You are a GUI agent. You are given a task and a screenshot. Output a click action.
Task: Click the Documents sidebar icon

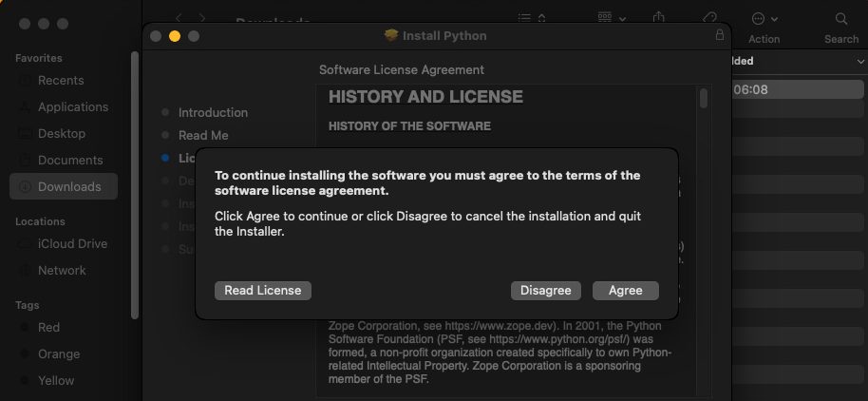pos(25,160)
